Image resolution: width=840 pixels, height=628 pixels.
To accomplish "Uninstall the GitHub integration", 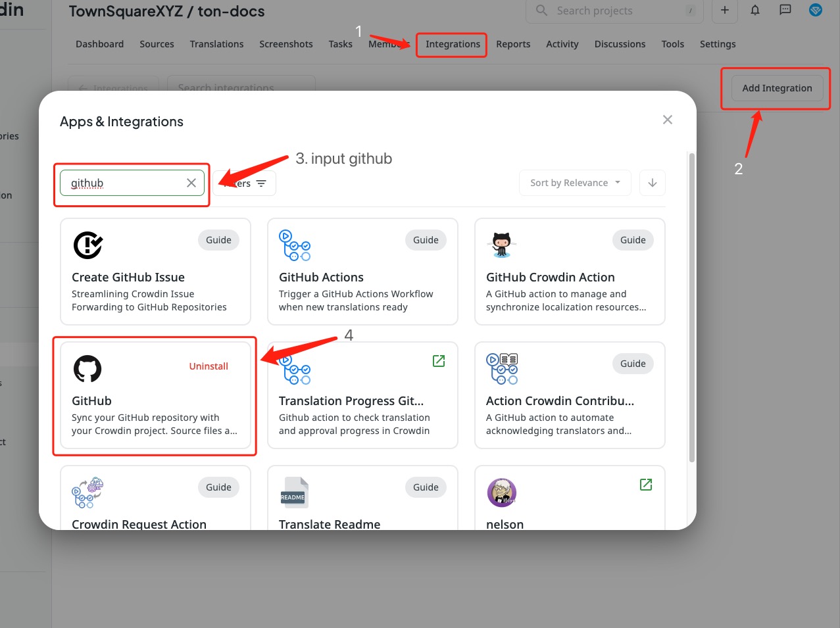I will tap(209, 366).
